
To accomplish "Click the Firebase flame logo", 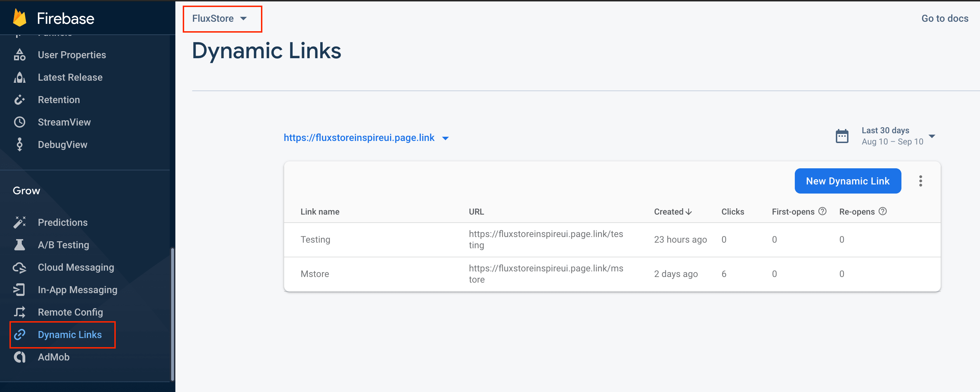I will (x=19, y=18).
